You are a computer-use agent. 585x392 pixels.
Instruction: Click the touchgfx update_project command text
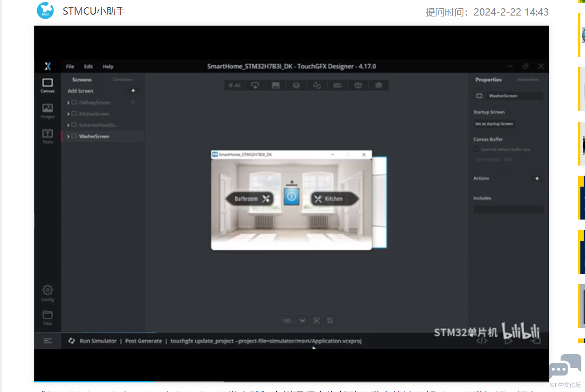click(x=266, y=341)
